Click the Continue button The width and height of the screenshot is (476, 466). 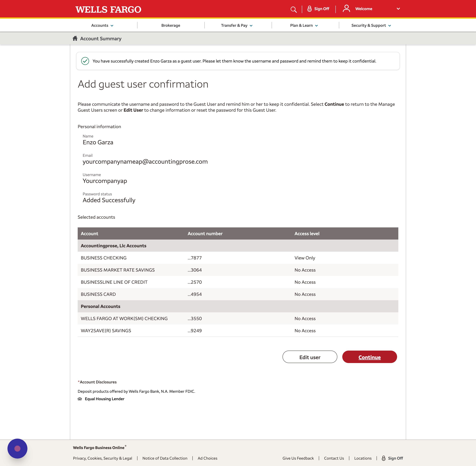(x=369, y=357)
